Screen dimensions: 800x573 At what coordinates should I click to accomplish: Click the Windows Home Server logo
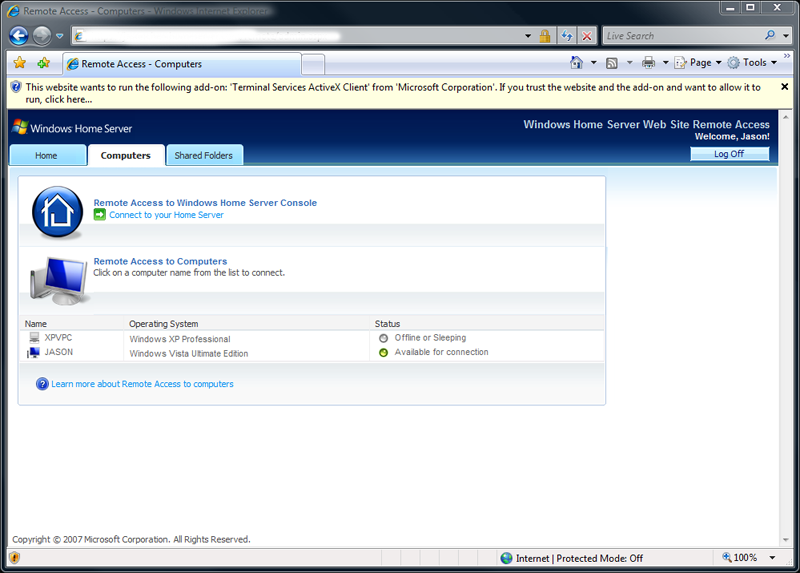[x=72, y=128]
